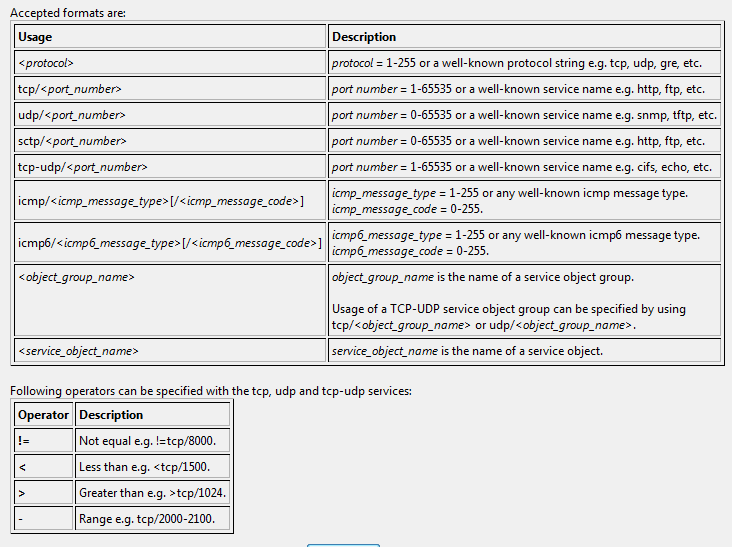Click the 'Accepted formats are:' text
732x547 pixels.
tap(68, 13)
